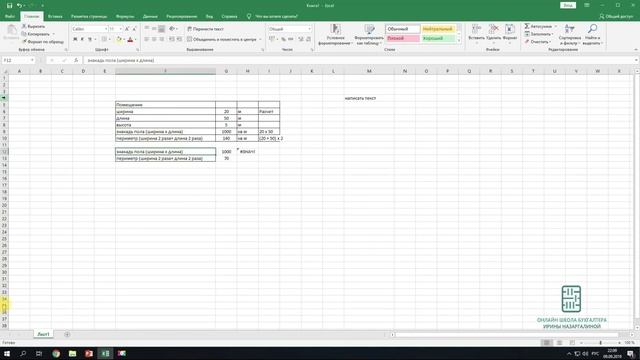Save the workbook via quick access toolbar
This screenshot has width=640, height=360.
pos(9,5)
